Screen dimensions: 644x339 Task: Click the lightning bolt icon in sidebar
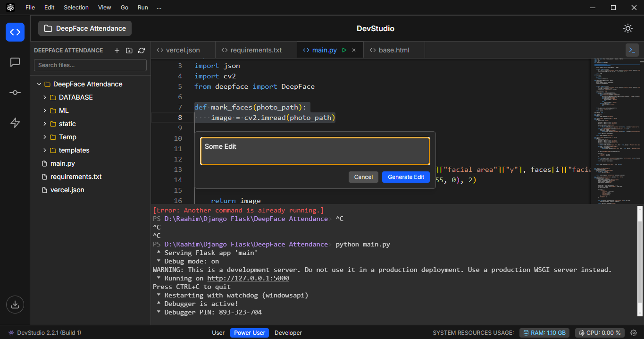[15, 123]
